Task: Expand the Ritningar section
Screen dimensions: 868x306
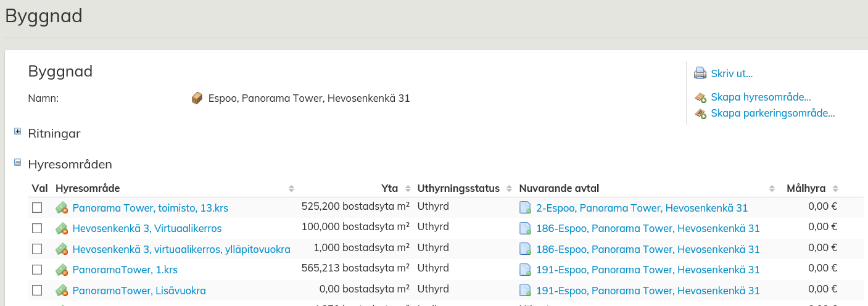Action: [x=17, y=131]
